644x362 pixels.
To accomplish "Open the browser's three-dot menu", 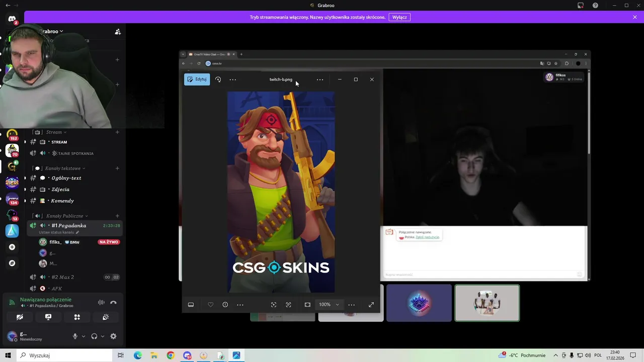I will tap(585, 63).
